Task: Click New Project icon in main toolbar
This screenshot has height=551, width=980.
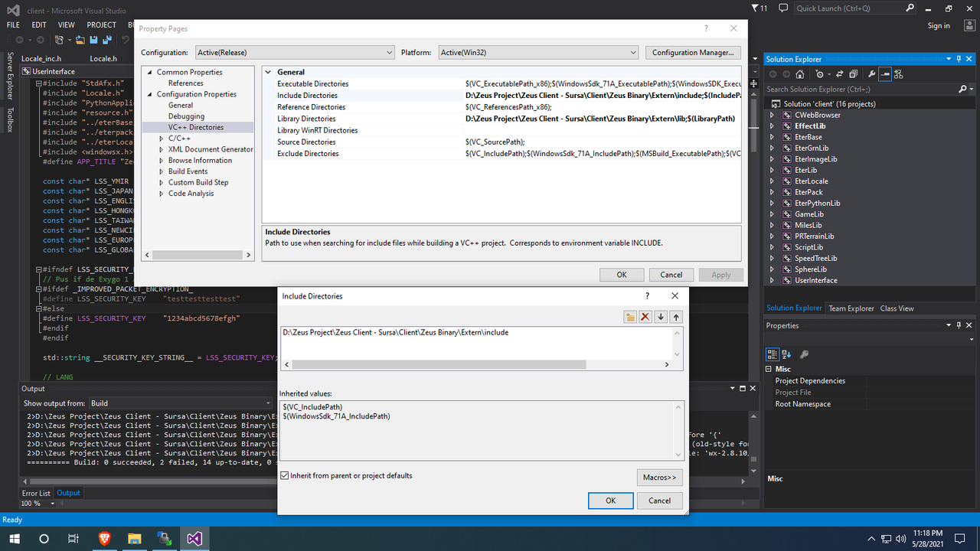Action: (60, 40)
